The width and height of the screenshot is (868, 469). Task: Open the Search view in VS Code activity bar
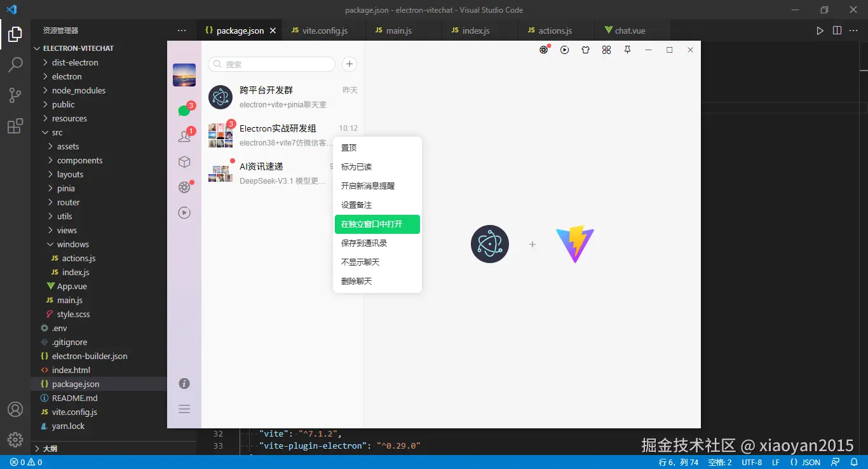coord(15,64)
